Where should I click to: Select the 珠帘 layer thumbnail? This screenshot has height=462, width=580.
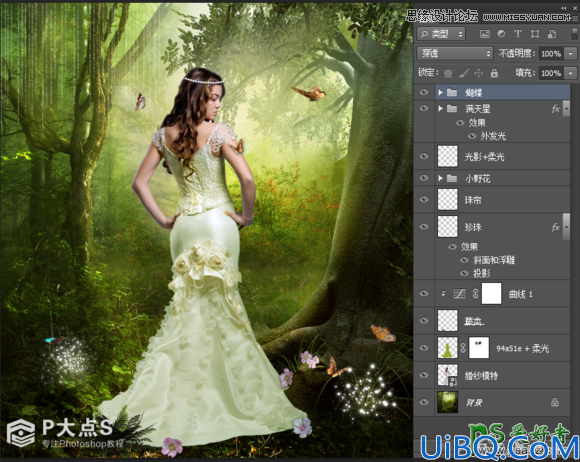pos(448,199)
